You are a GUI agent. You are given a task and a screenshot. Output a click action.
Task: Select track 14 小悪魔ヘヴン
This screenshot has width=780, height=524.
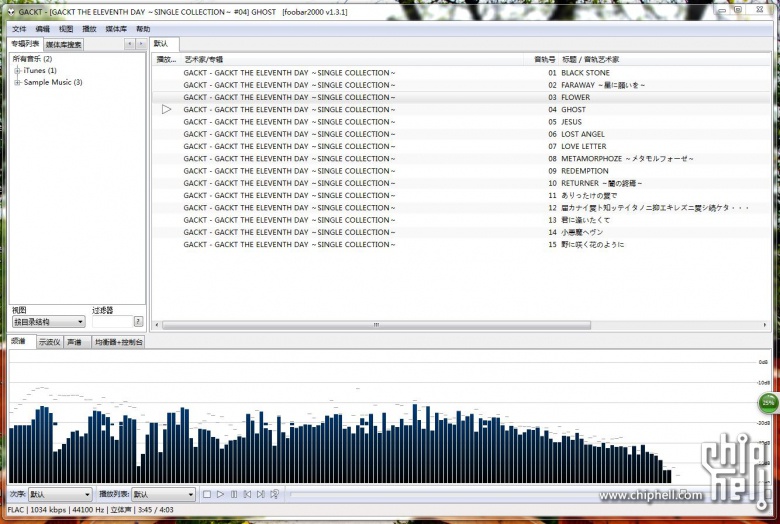coord(461,232)
